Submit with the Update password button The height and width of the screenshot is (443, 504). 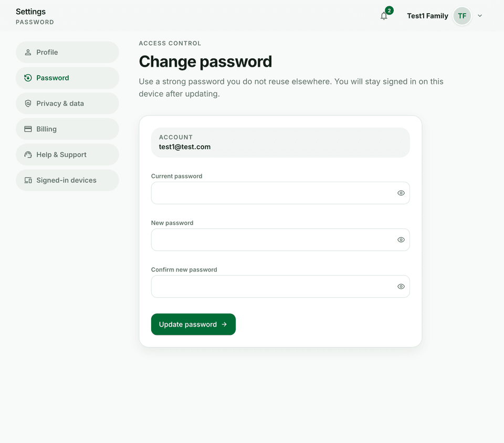click(x=193, y=324)
